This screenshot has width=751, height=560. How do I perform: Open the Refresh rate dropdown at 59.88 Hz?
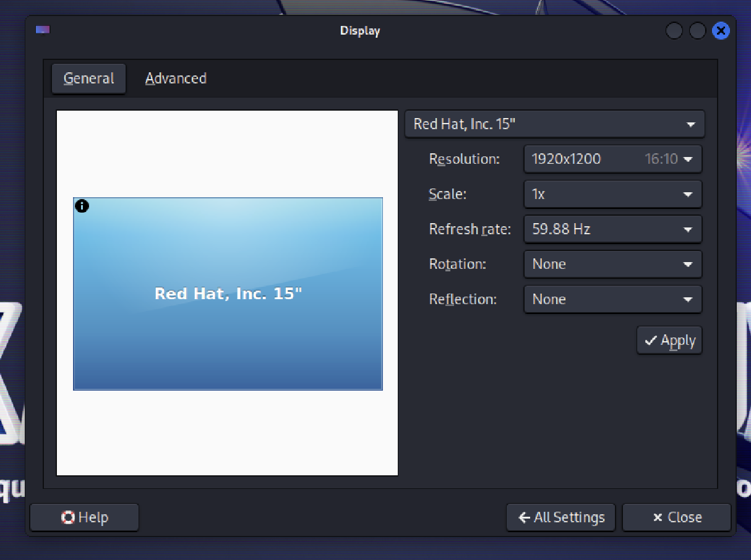click(612, 229)
